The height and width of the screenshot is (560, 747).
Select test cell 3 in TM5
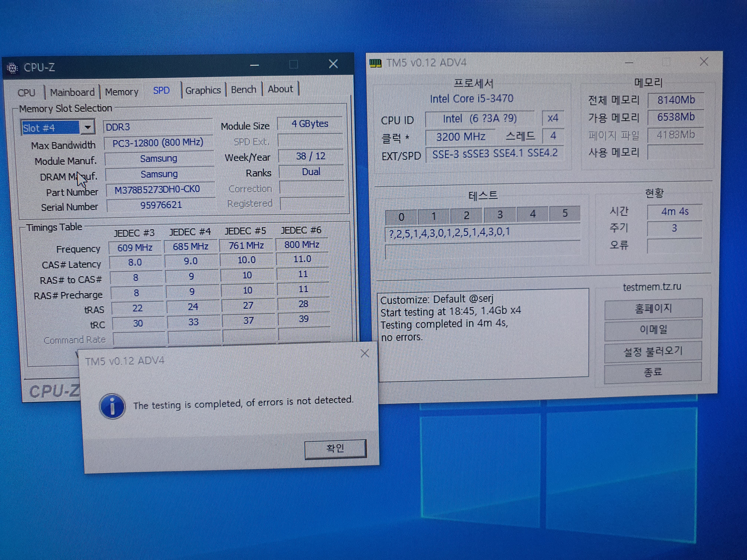coord(500,214)
